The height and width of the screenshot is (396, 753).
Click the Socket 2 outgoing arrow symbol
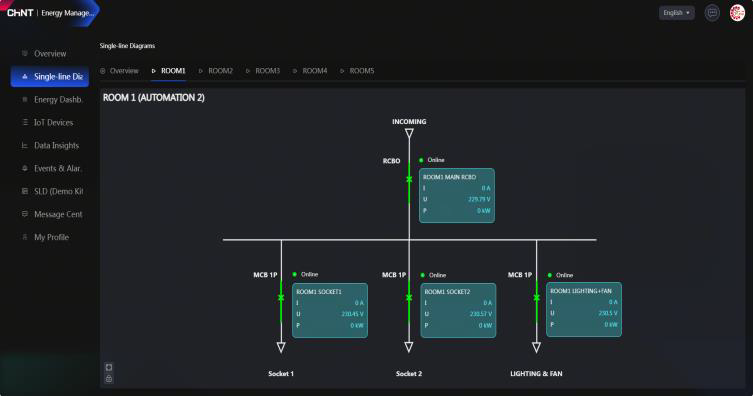(x=409, y=347)
